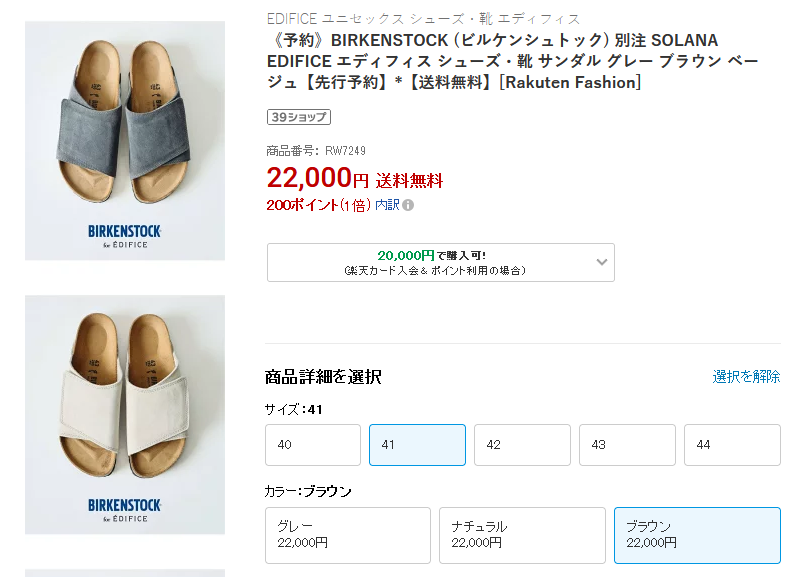The height and width of the screenshot is (577, 802).
Task: Click the 22,000円 price text
Action: click(x=317, y=179)
